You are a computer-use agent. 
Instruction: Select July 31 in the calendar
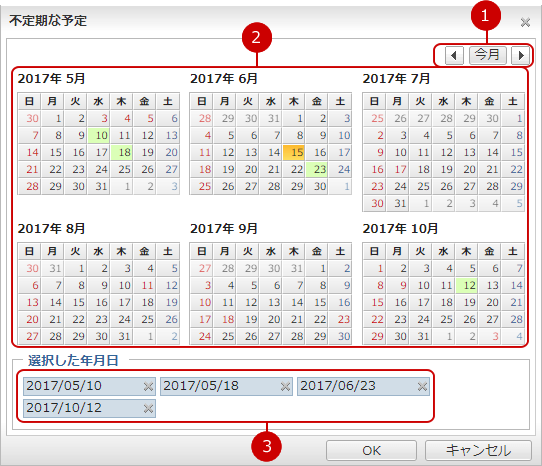pyautogui.click(x=397, y=203)
